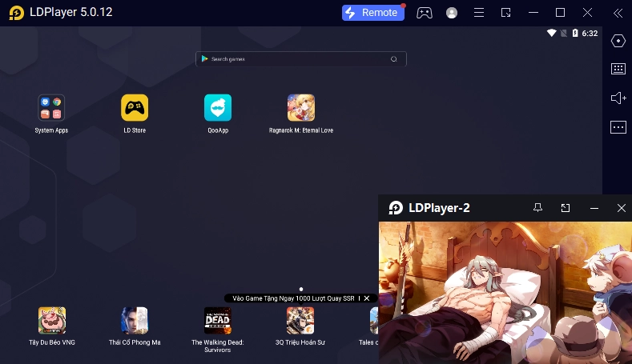Click the LDPlayer-2 logo icon
The height and width of the screenshot is (364, 632).
(396, 208)
